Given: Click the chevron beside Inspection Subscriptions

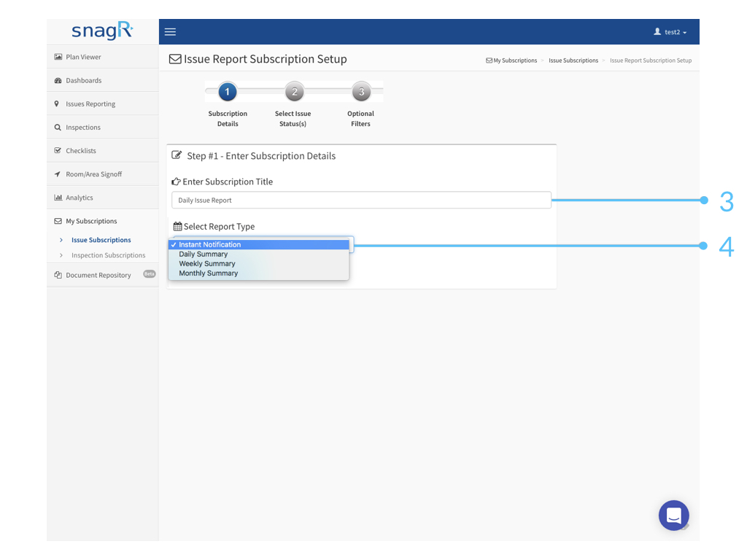Looking at the screenshot, I should coord(61,255).
